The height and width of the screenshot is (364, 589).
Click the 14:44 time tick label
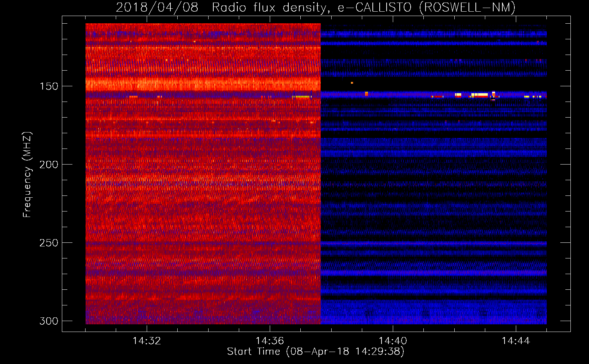point(516,341)
